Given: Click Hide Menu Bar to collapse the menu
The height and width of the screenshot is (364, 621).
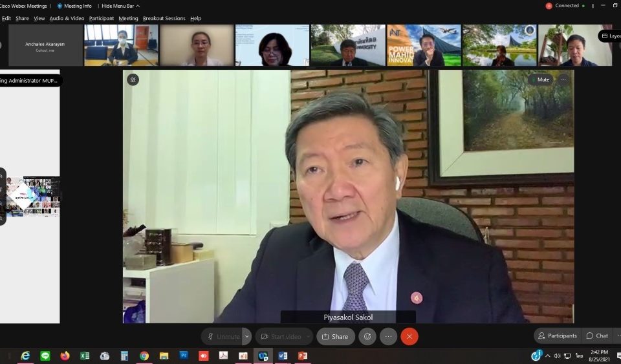Looking at the screenshot, I should click(x=120, y=6).
